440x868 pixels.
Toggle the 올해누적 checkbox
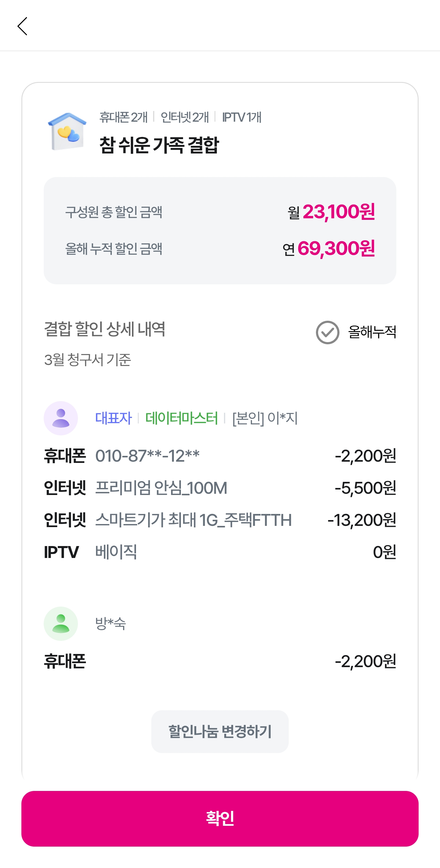coord(327,332)
